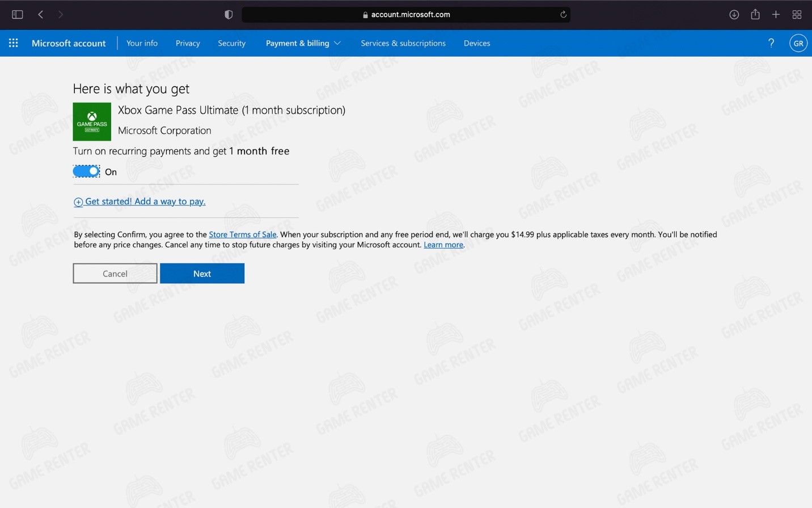
Task: Click the Xbox Game Pass Ultimate logo
Action: 92,121
